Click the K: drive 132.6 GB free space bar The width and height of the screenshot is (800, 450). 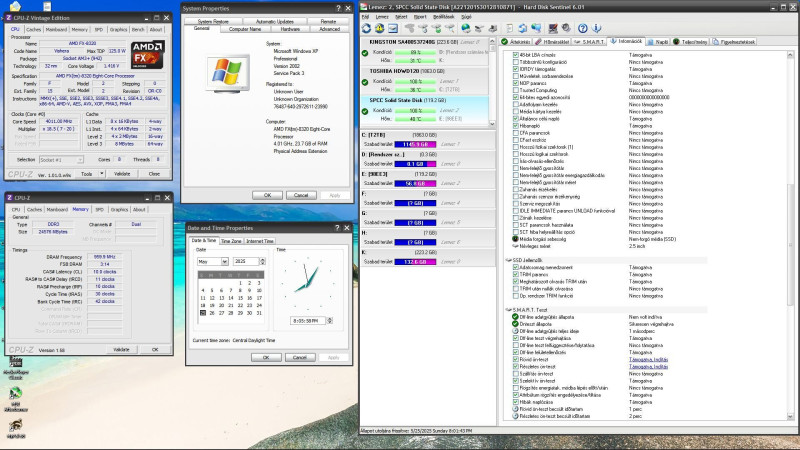[415, 262]
